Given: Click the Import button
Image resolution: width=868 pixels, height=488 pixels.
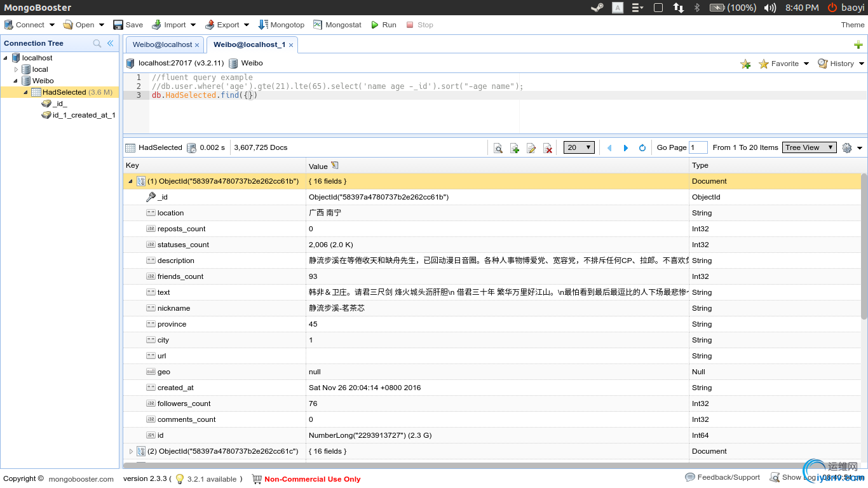Looking at the screenshot, I should click(168, 25).
